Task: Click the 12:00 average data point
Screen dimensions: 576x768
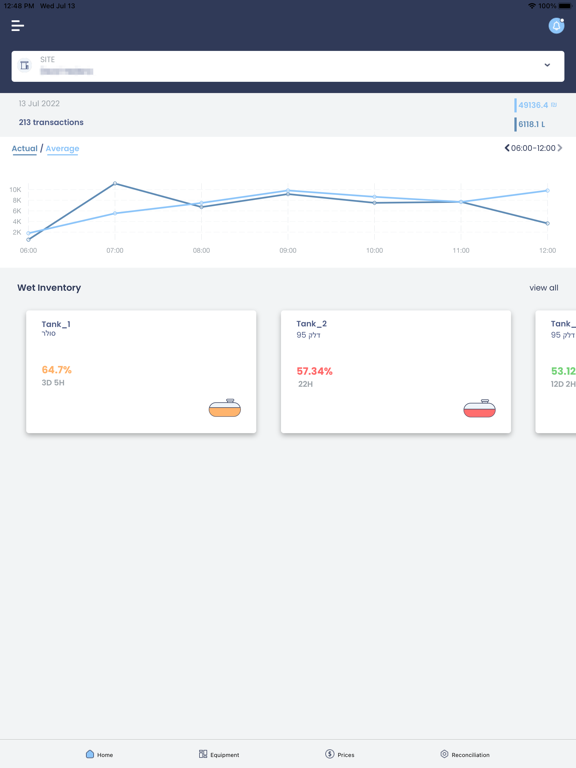Action: click(548, 191)
